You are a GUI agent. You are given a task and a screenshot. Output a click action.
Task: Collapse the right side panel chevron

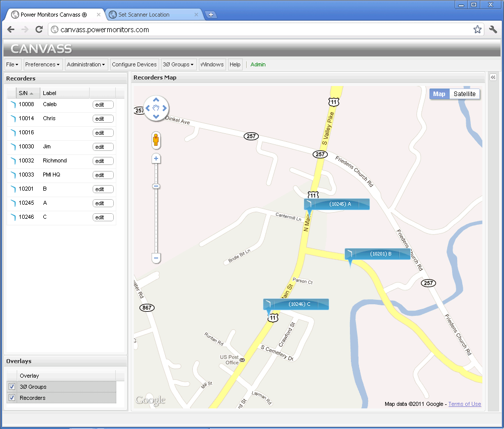(x=493, y=77)
